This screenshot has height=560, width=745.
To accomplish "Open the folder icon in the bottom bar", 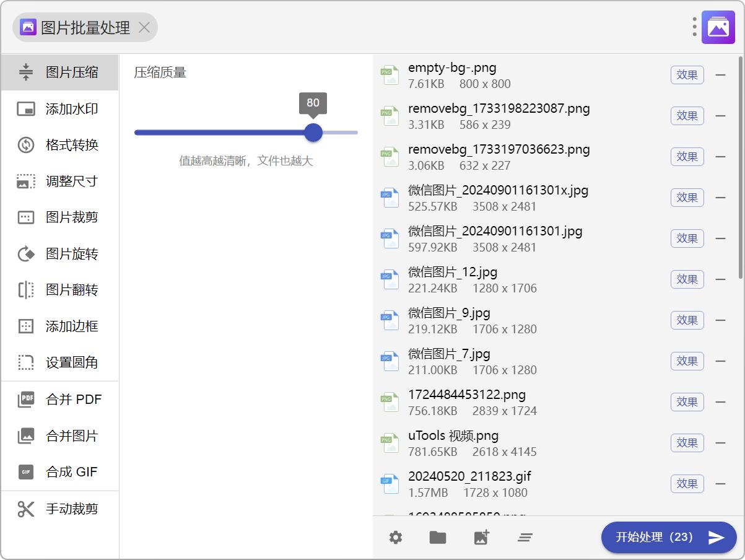I will click(x=438, y=538).
